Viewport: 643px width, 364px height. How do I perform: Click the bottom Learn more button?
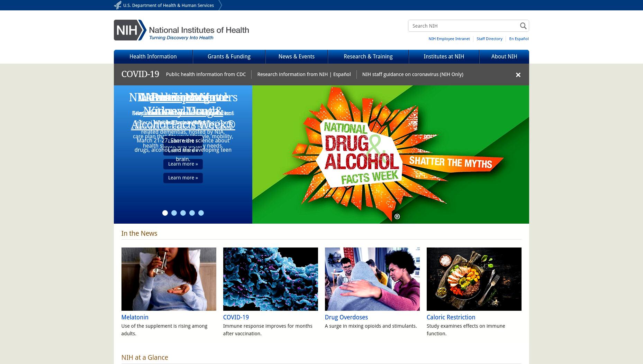click(x=183, y=178)
